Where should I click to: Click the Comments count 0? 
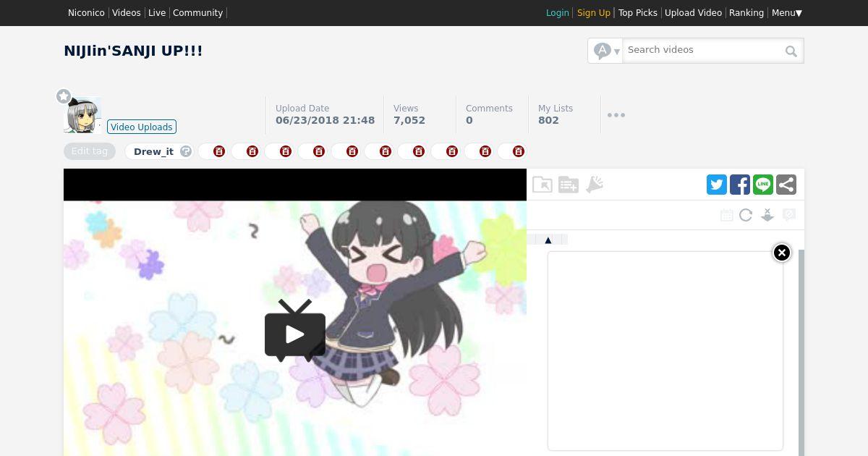(x=469, y=120)
